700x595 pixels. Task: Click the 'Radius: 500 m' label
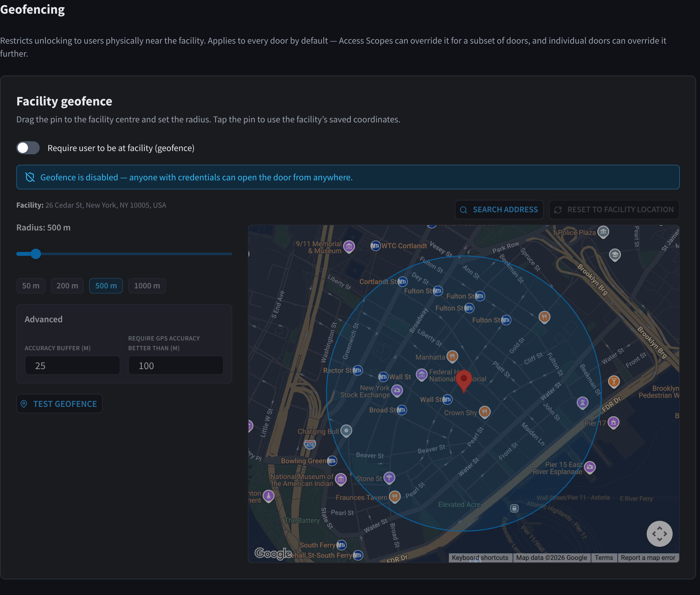[44, 227]
